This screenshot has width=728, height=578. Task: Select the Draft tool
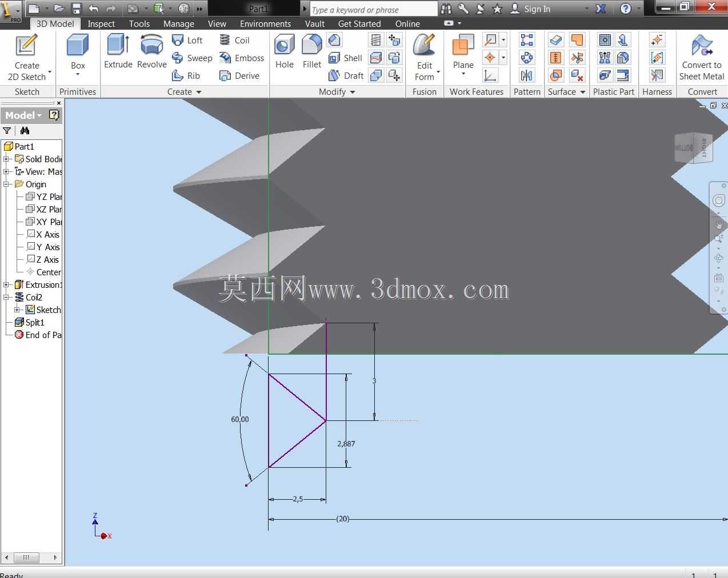tap(346, 75)
